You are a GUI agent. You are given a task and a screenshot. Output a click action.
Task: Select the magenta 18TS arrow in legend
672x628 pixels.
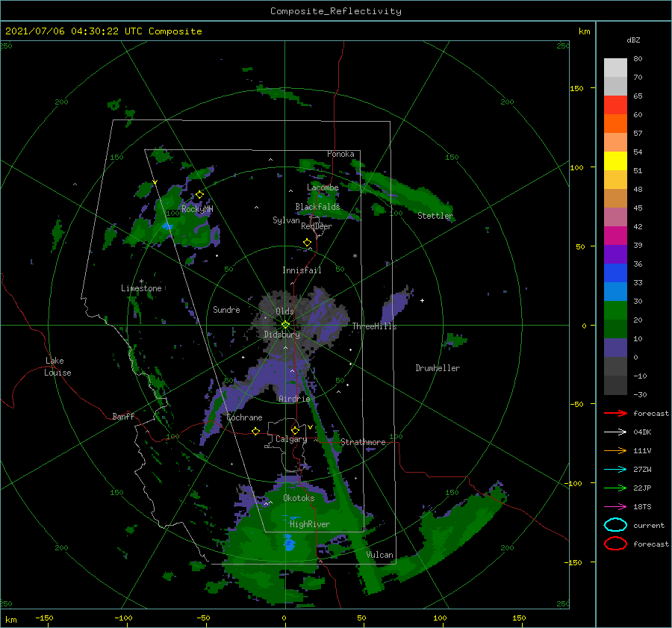(x=615, y=507)
